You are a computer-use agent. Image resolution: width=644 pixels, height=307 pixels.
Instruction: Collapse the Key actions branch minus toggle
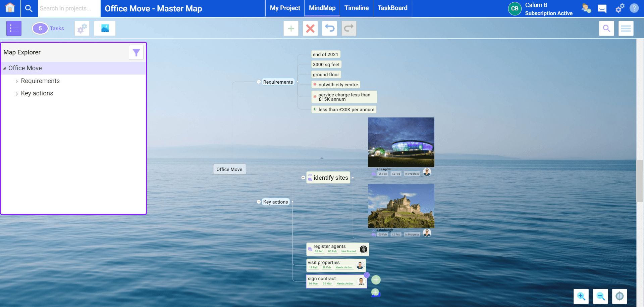click(258, 202)
